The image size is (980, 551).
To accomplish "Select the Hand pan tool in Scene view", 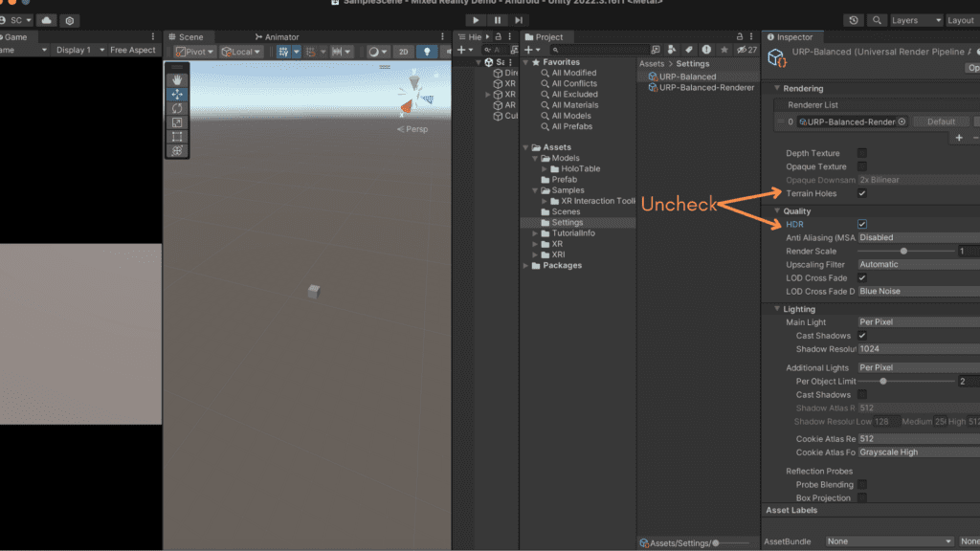I will (178, 81).
